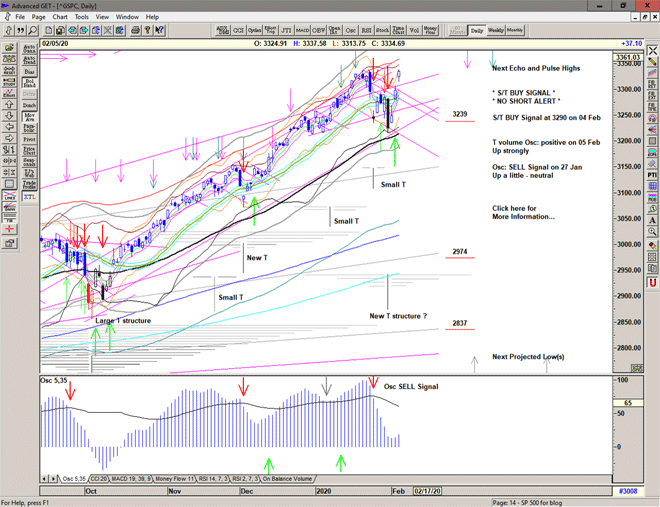Select the red magnet snap tool
The height and width of the screenshot is (507, 660).
[x=652, y=283]
